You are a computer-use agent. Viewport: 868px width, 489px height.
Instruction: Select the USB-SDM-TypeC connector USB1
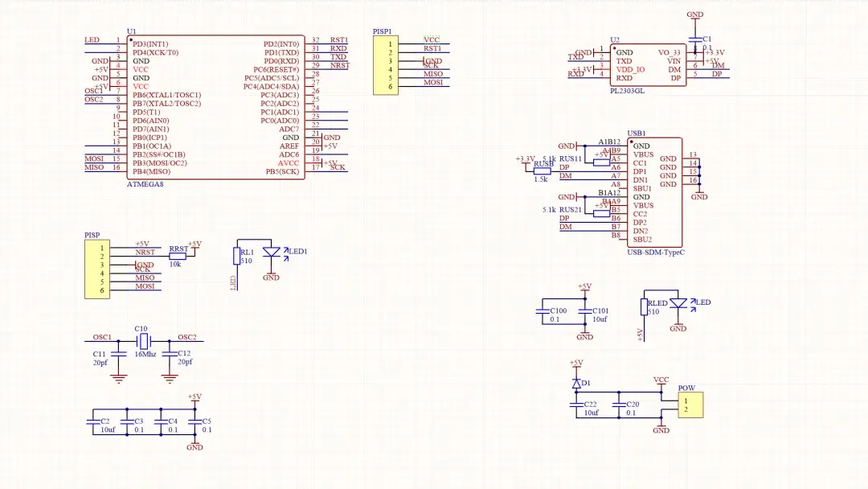pos(654,192)
